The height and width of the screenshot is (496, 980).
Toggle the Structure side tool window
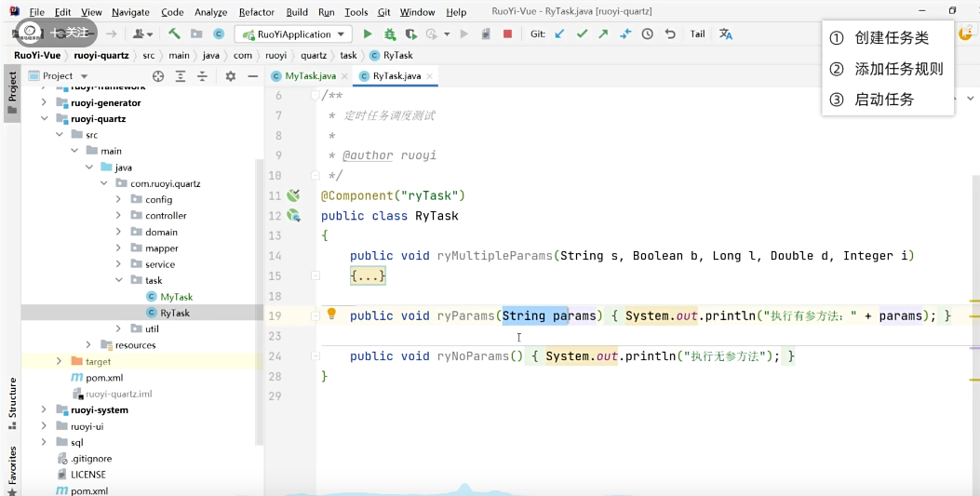click(12, 404)
